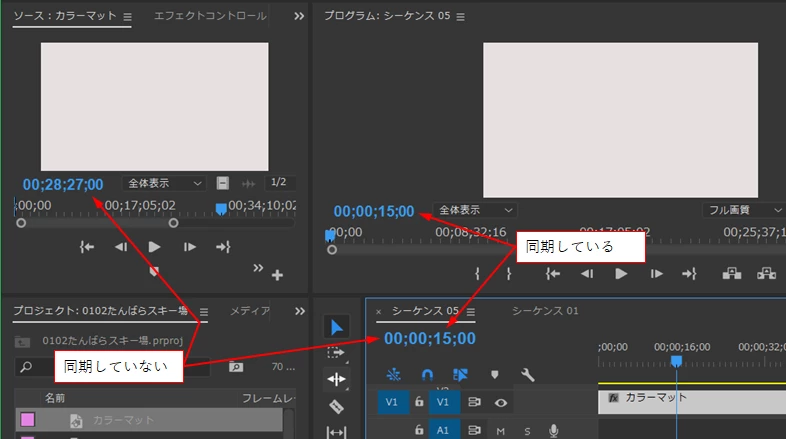
Task: Toggle A1 track targeting button
Action: click(x=444, y=430)
